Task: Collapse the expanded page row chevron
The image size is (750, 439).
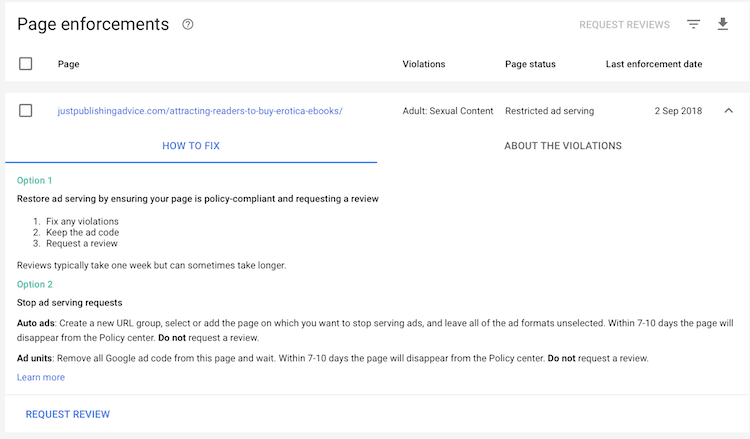Action: 727,111
